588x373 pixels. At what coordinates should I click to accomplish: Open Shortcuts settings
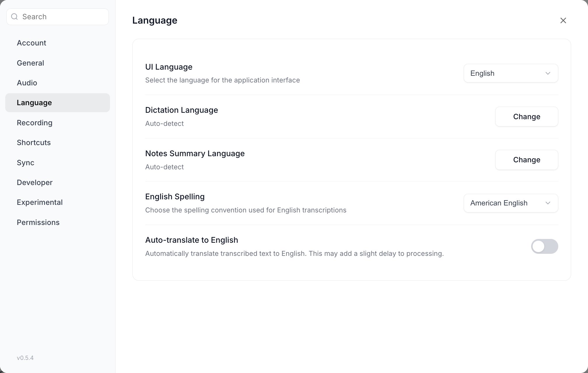[57, 142]
